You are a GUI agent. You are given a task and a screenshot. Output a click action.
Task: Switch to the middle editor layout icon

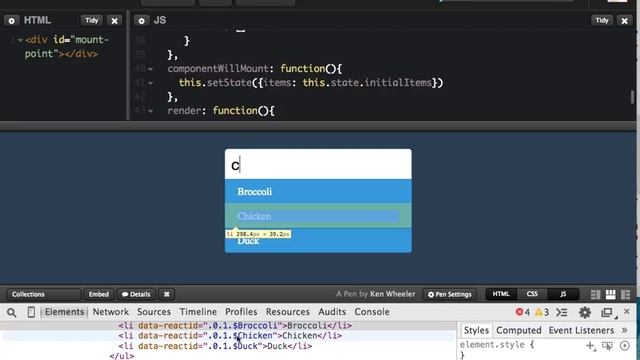[610, 294]
